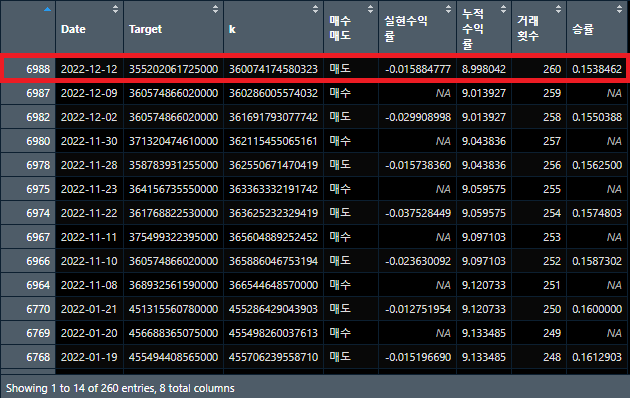
Task: Click k value 362115455065161
Action: pyautogui.click(x=273, y=141)
